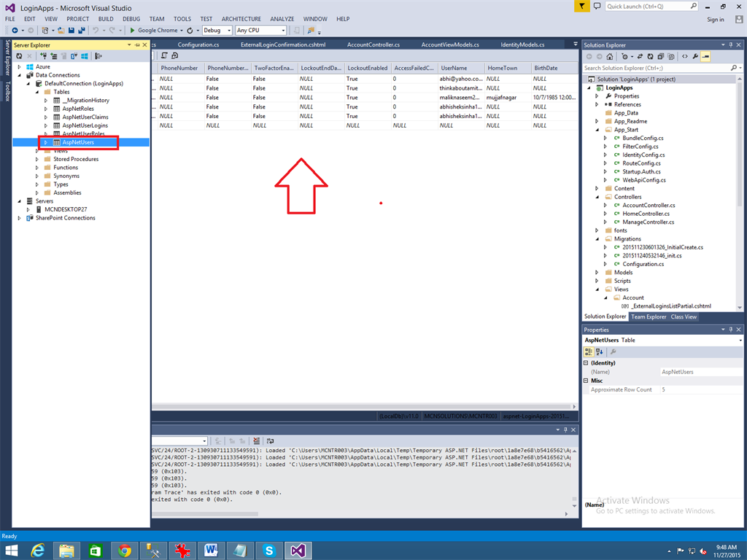This screenshot has width=747, height=560.
Task: Click Pending Changes Filter clock icon
Action: pyautogui.click(x=624, y=57)
